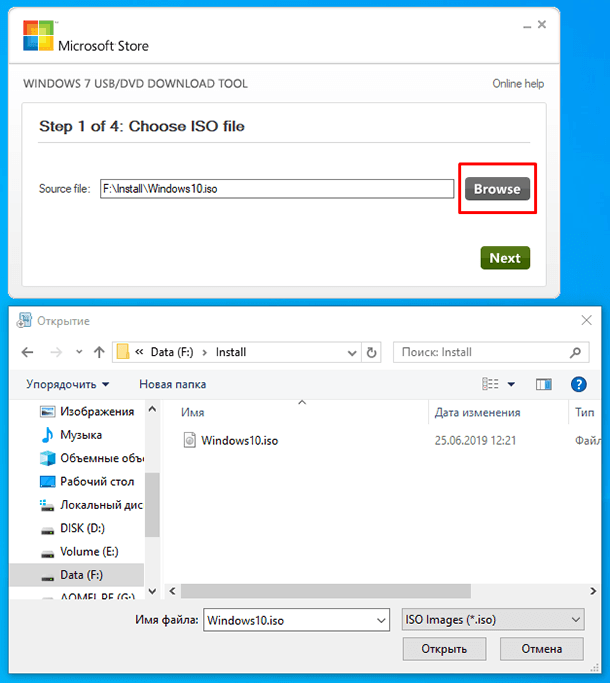This screenshot has width=610, height=683.
Task: Click the search magnifier icon
Action: click(576, 352)
